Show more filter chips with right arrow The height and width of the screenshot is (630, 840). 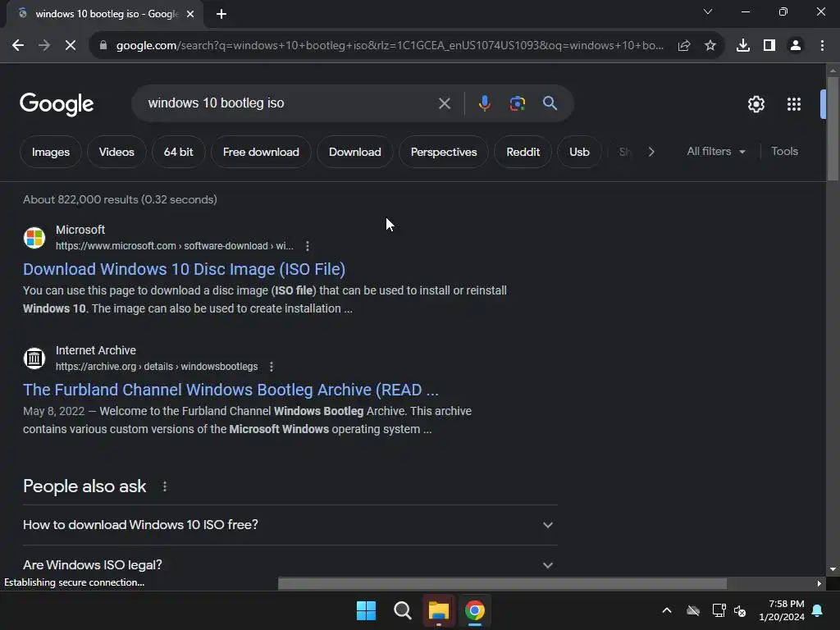tap(651, 152)
